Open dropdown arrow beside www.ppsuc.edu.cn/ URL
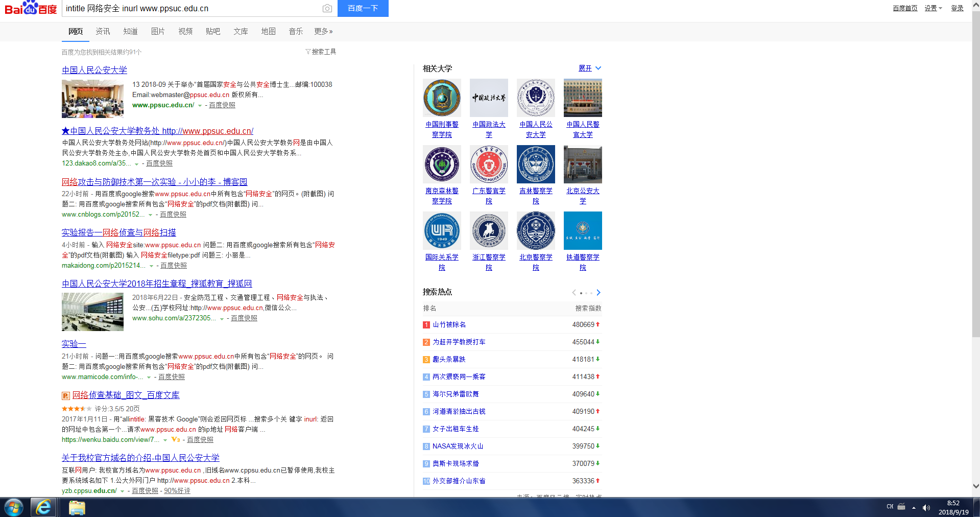Viewport: 980px width, 517px height. pos(200,106)
